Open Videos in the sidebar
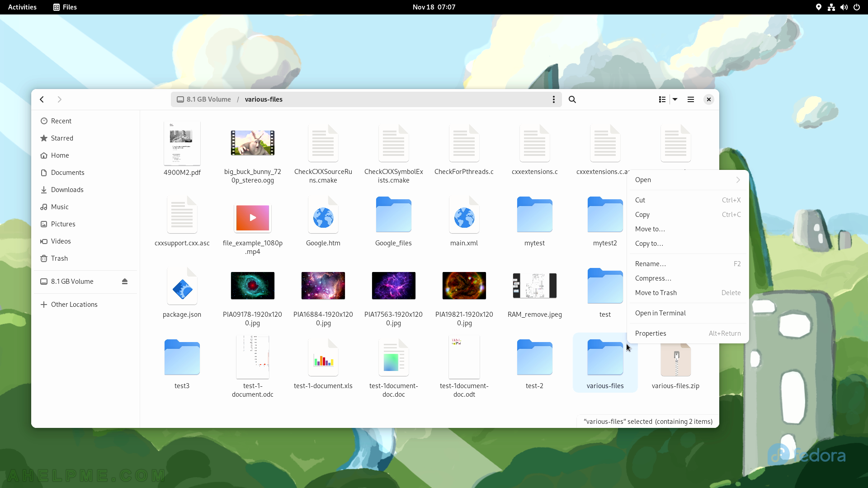868x488 pixels. click(86, 241)
